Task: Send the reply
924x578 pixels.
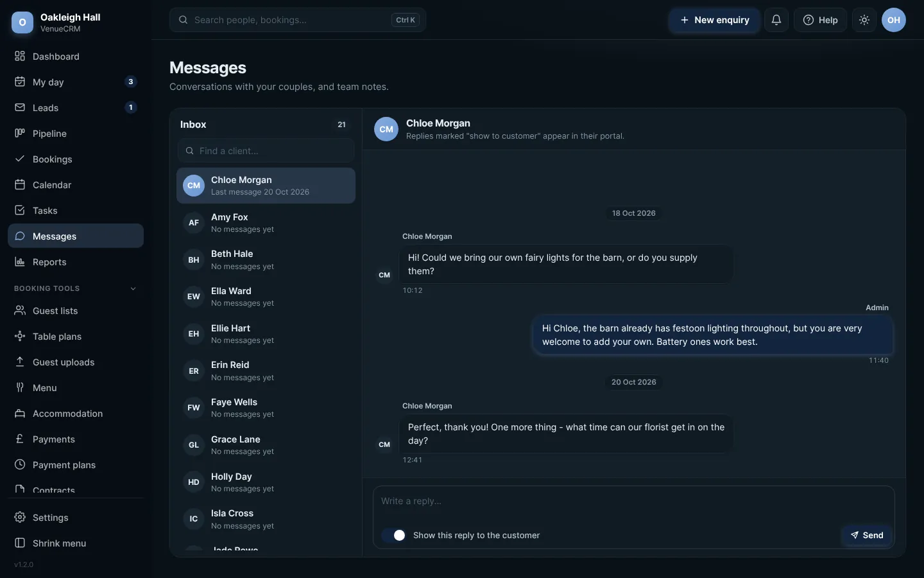Action: (x=867, y=535)
